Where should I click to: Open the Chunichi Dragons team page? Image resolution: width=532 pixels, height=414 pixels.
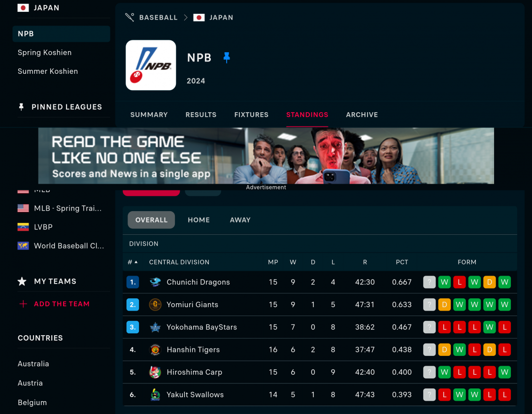[x=198, y=282]
